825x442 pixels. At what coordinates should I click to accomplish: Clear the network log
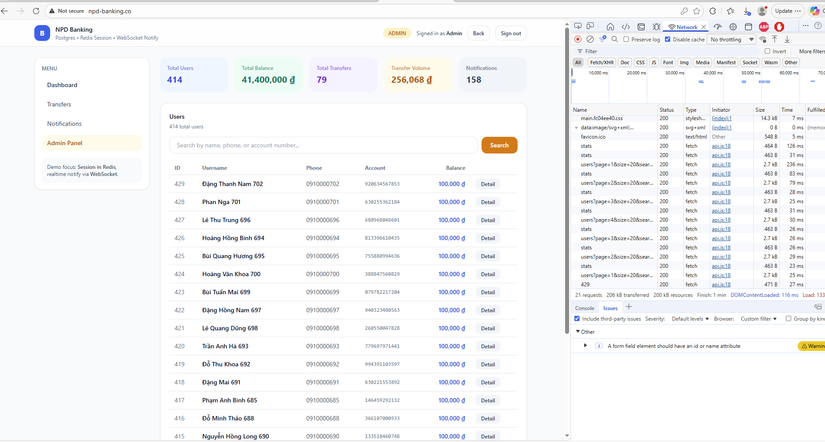coord(590,39)
